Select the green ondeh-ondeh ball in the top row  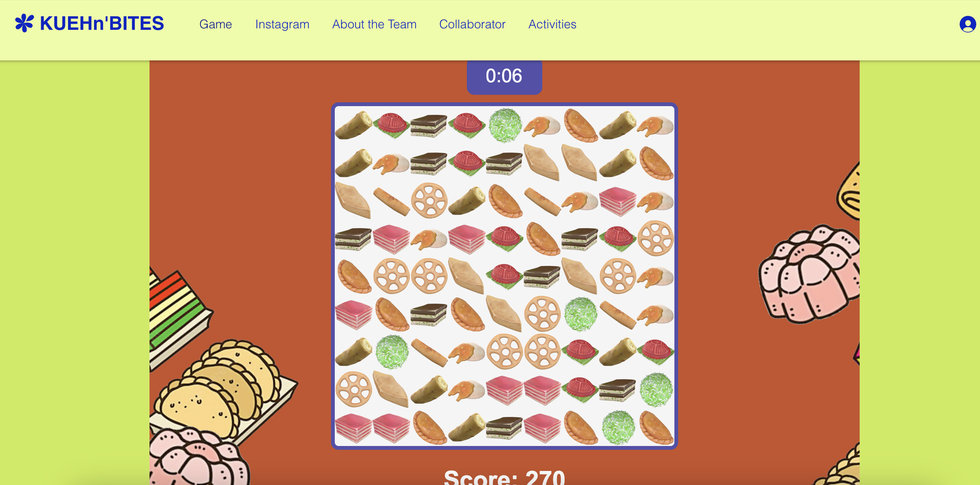pos(505,125)
